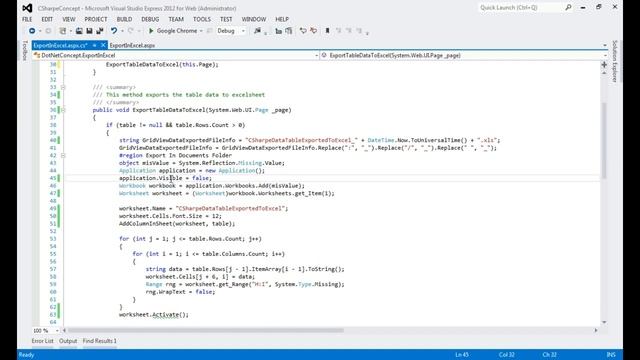
Task: Open the Navigate Backward history dropdown arrow
Action: [x=40, y=31]
